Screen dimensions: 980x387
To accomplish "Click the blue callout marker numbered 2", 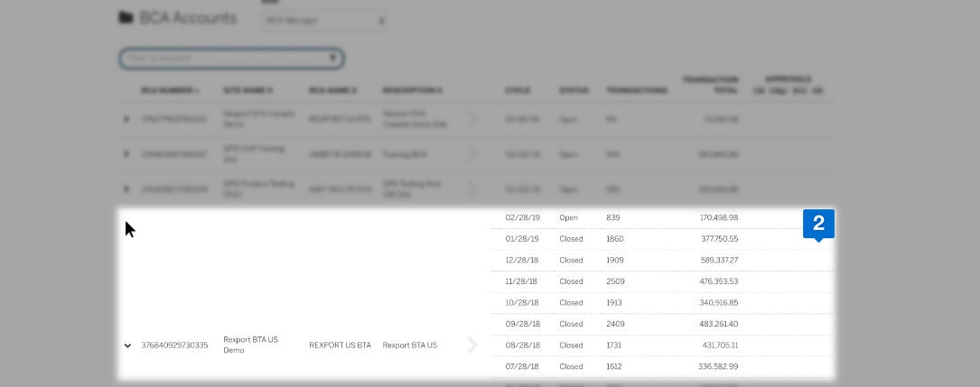I will pyautogui.click(x=818, y=224).
